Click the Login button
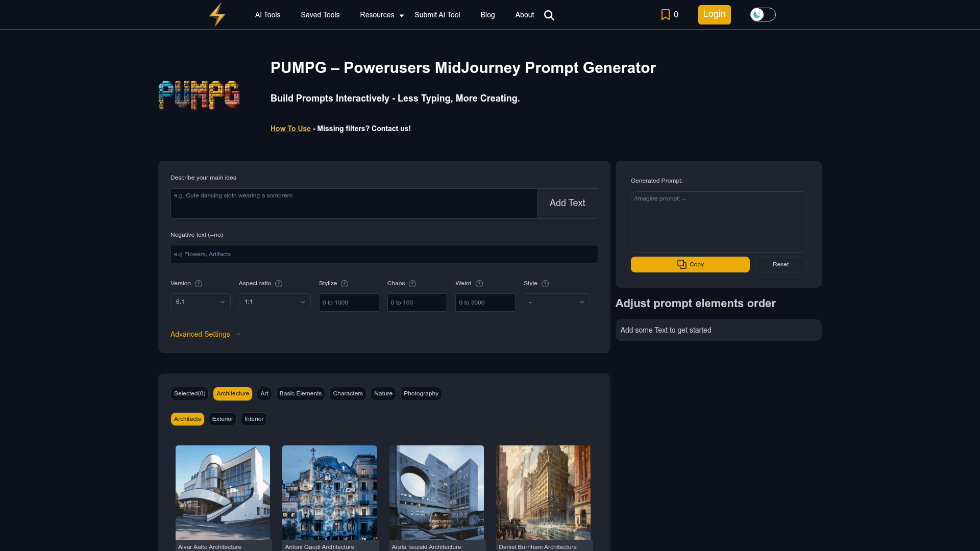Screen dimensions: 980x551 (714, 14)
